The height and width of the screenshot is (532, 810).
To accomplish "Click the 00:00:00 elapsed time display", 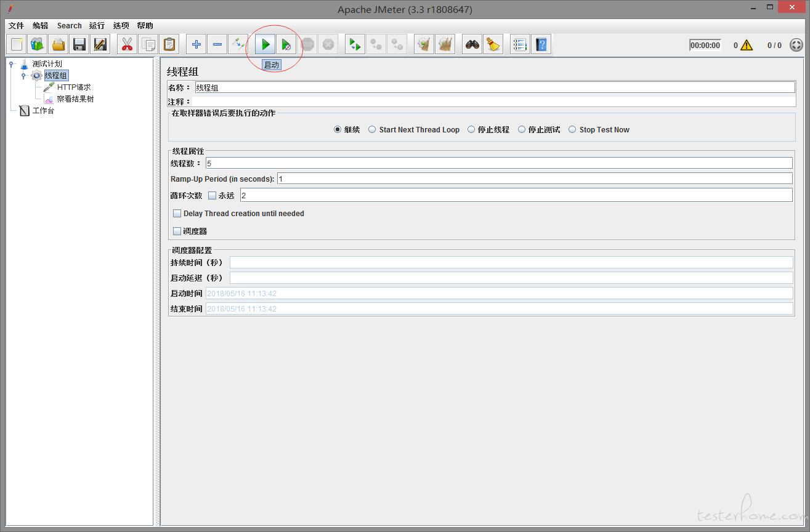I will tap(705, 46).
